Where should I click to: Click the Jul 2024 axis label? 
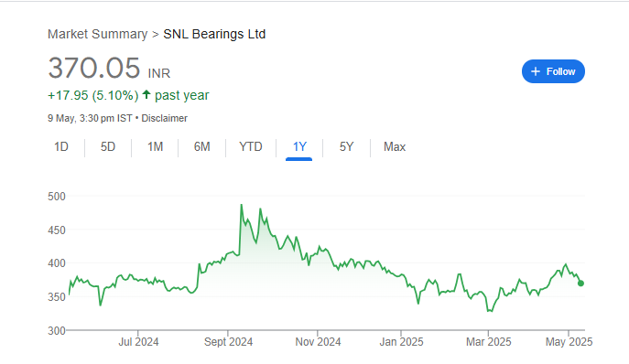pos(138,342)
